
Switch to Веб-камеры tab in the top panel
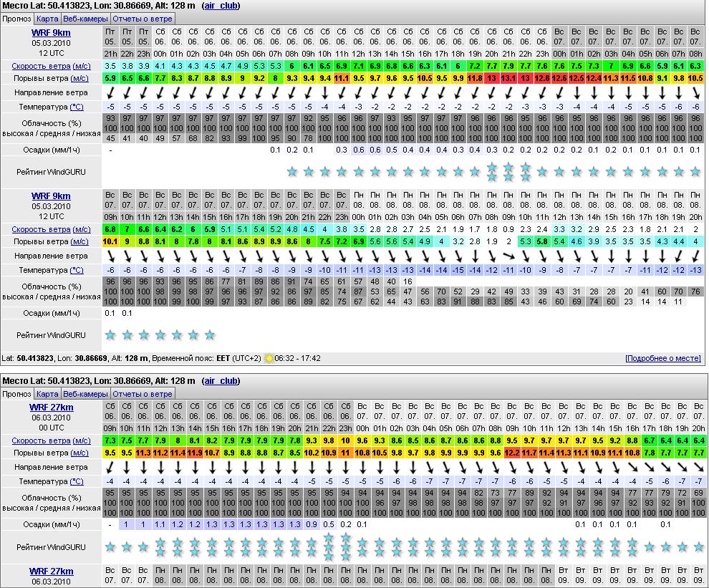coord(85,19)
